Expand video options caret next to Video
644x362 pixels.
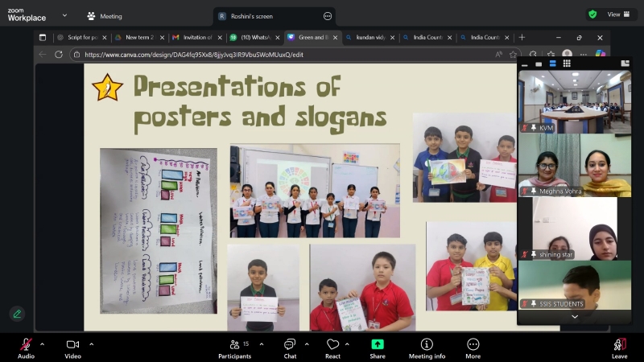pyautogui.click(x=91, y=343)
